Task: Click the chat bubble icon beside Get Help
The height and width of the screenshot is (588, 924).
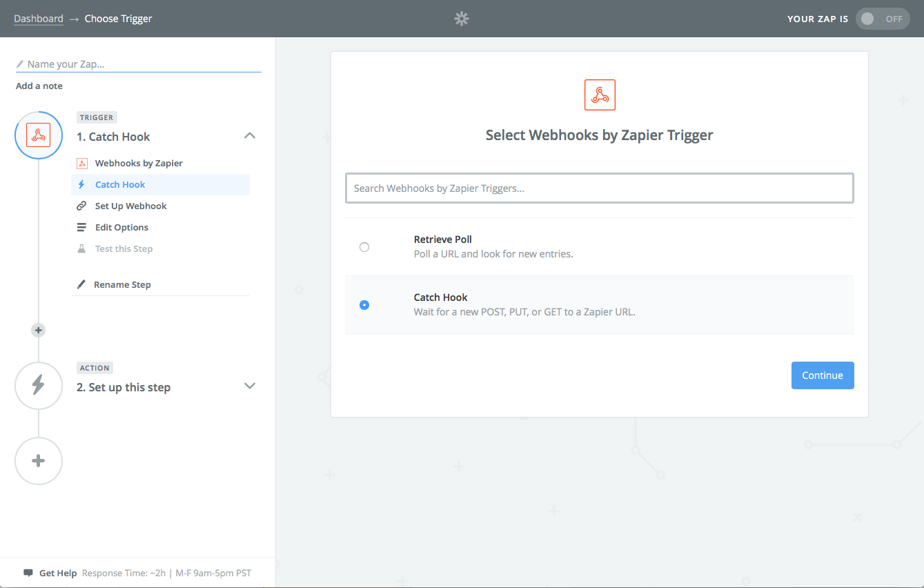Action: point(28,573)
